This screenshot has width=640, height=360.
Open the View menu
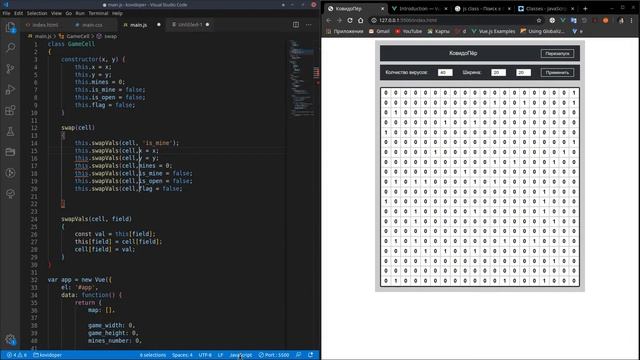(56, 13)
